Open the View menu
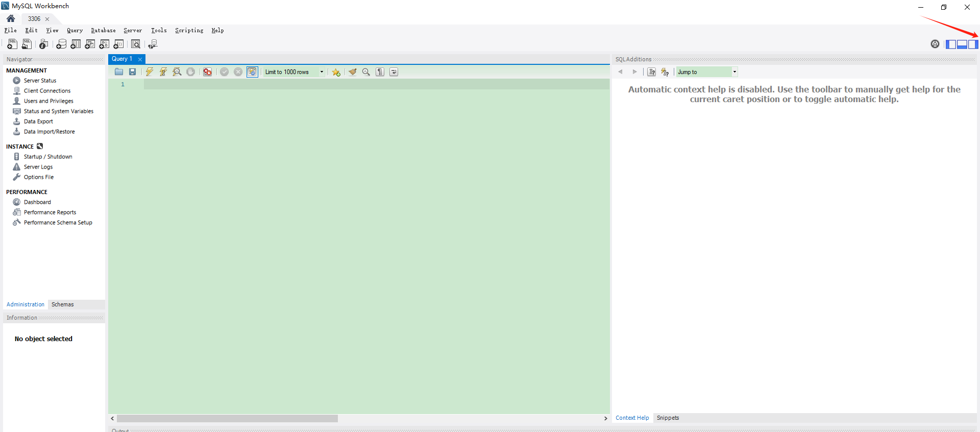This screenshot has height=432, width=980. point(52,31)
